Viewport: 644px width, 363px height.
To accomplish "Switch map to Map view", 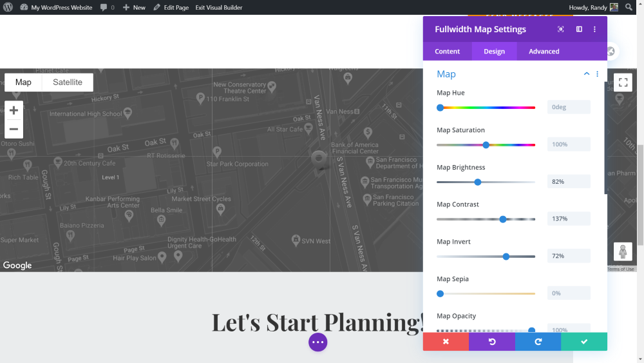I will 23,83.
